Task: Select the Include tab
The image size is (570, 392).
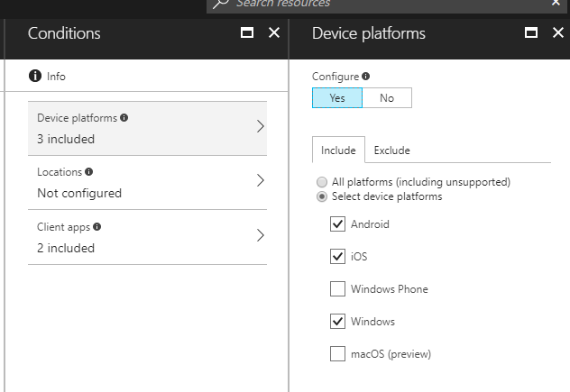Action: [x=338, y=150]
